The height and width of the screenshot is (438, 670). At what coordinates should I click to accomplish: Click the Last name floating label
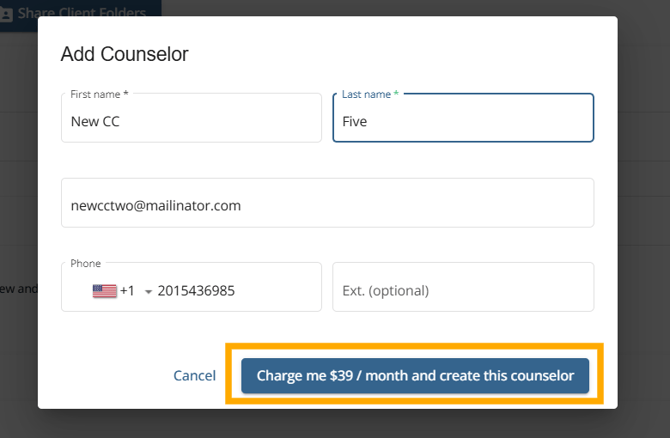(366, 94)
